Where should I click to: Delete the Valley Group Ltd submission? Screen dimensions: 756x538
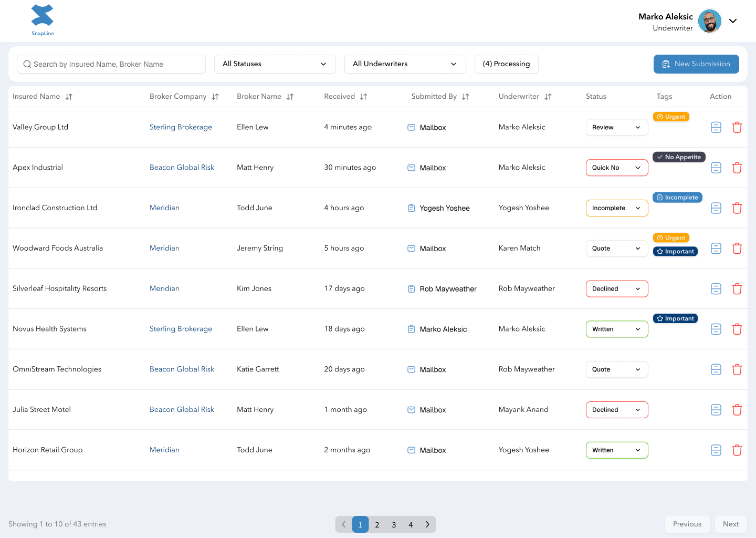click(737, 127)
